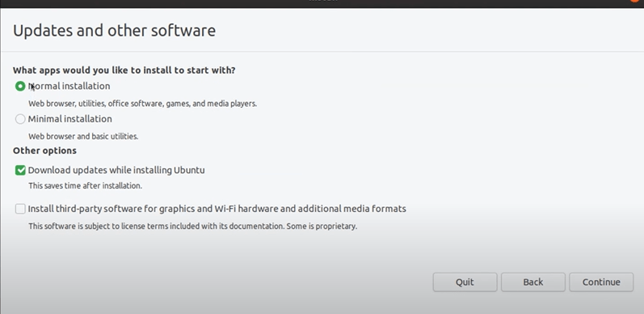Screen dimensions: 644x314
Task: Click the 'Other options' section label
Action: 44,151
